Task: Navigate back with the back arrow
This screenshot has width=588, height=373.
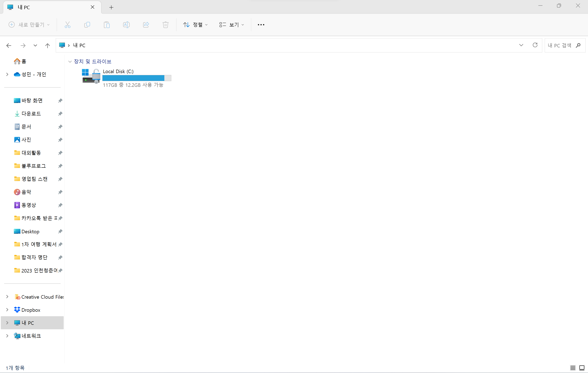Action: click(9, 45)
